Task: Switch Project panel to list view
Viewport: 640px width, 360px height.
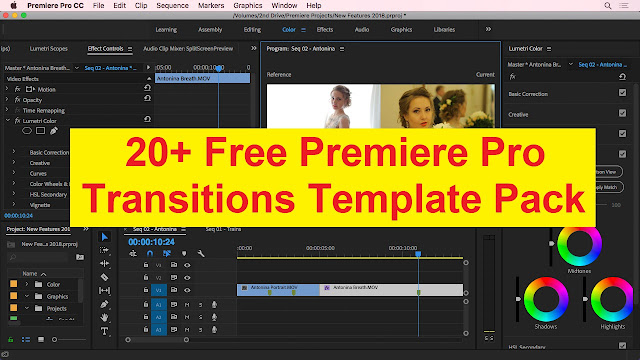Action: 26,340
